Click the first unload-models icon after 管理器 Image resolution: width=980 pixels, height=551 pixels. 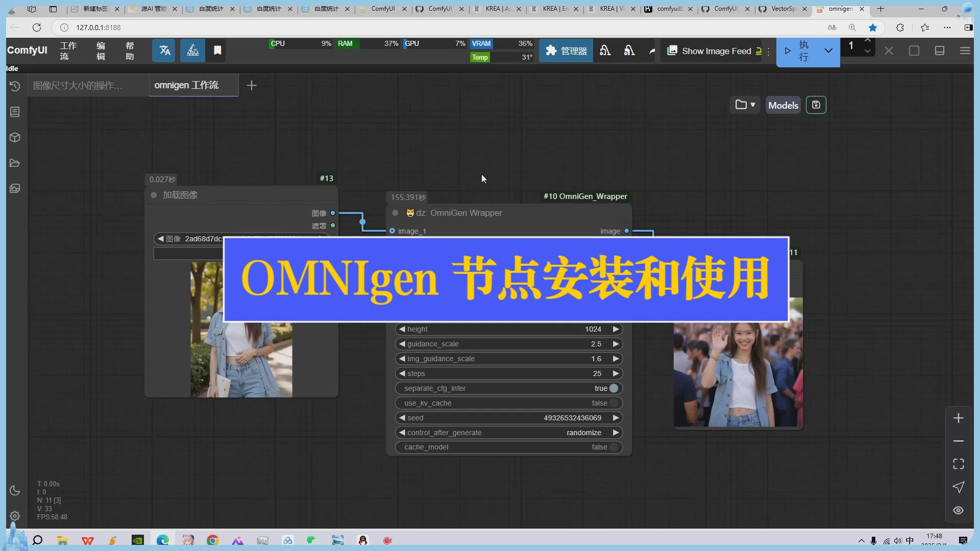605,51
